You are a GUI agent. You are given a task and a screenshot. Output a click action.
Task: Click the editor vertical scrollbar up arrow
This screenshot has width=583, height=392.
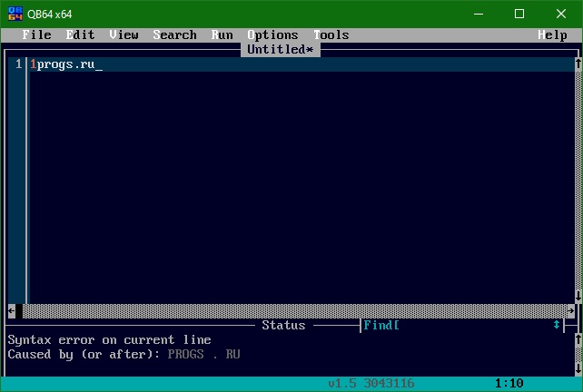[x=578, y=64]
